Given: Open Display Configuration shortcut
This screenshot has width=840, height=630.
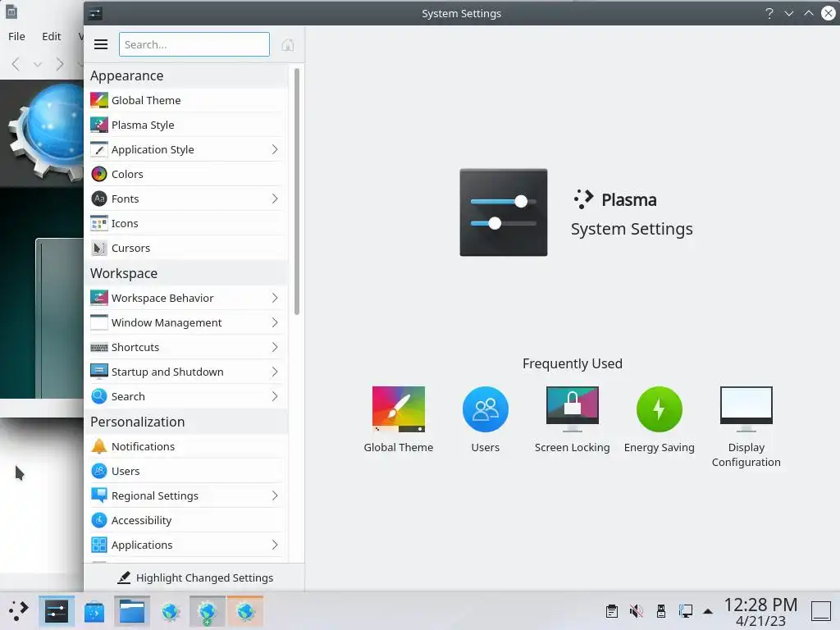Looking at the screenshot, I should (x=746, y=427).
